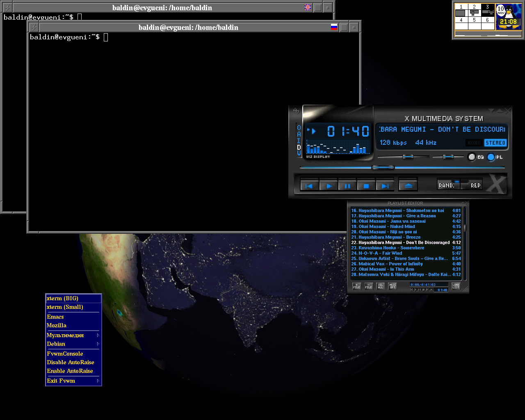Pause playback in XMMS main window

[x=347, y=185]
